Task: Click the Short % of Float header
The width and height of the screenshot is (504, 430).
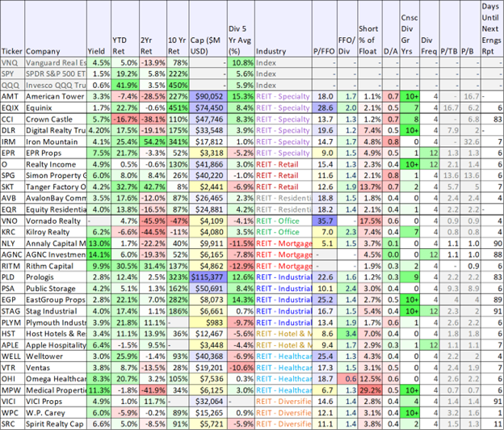Action: pyautogui.click(x=370, y=28)
